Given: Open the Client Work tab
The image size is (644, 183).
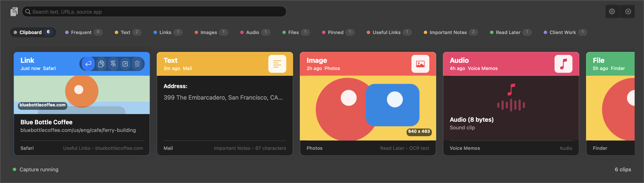Looking at the screenshot, I should pyautogui.click(x=565, y=32).
